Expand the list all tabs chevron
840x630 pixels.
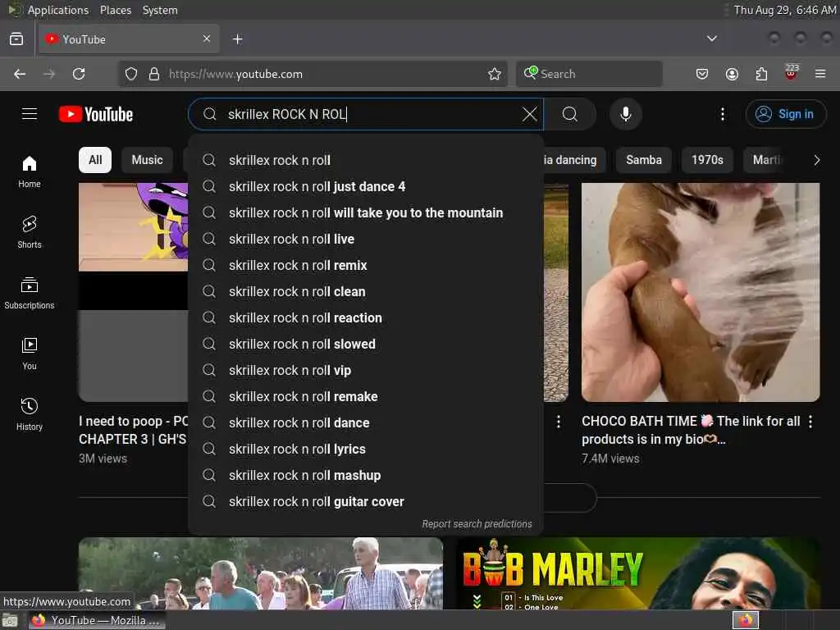click(x=711, y=39)
